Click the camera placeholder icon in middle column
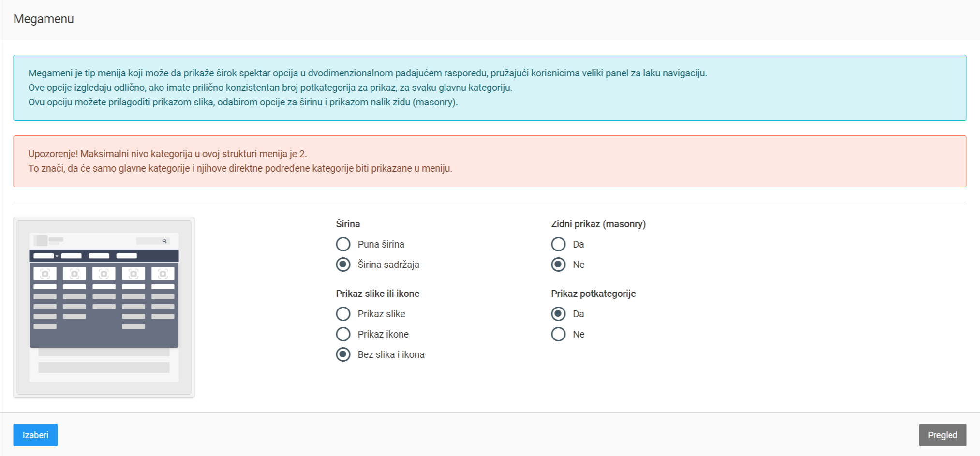980x456 pixels. pyautogui.click(x=104, y=272)
